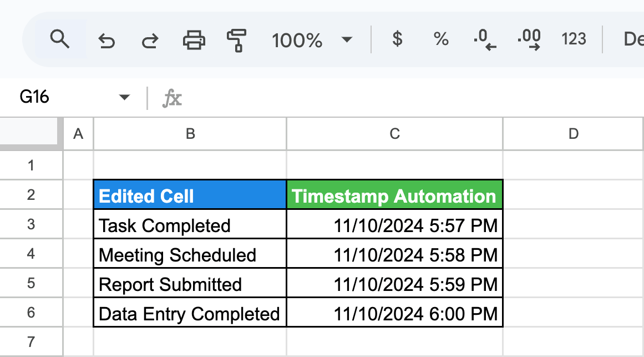Select row 3 header
Viewport: 644px width, 357px height.
pos(31,224)
